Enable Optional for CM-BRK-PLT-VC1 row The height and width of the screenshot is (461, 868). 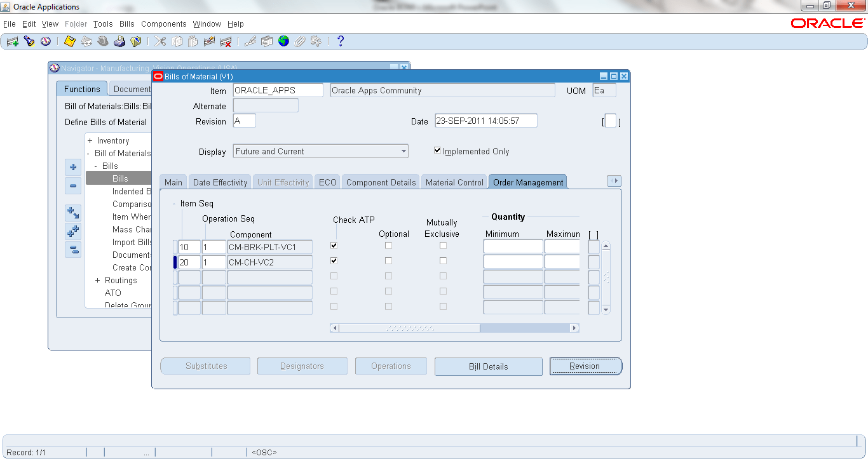[x=388, y=246]
